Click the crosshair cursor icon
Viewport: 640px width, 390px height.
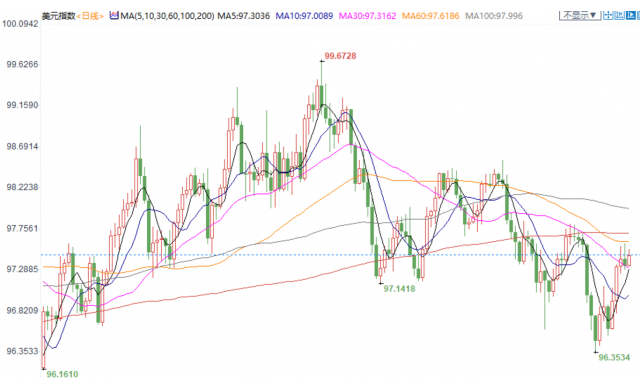pos(608,16)
